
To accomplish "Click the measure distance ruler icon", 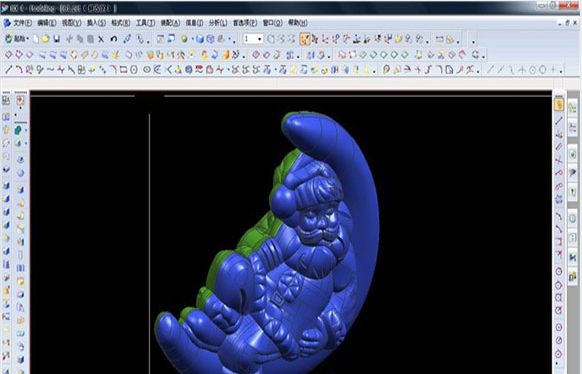I will (x=439, y=39).
